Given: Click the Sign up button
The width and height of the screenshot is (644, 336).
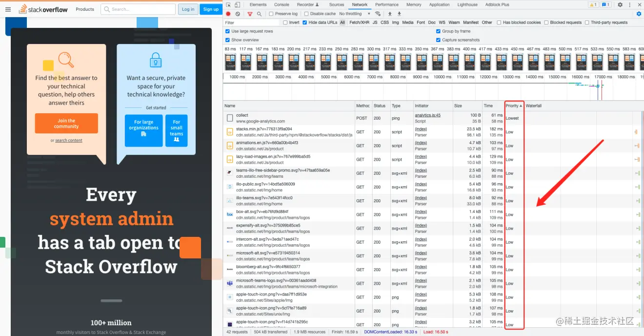Looking at the screenshot, I should (211, 9).
